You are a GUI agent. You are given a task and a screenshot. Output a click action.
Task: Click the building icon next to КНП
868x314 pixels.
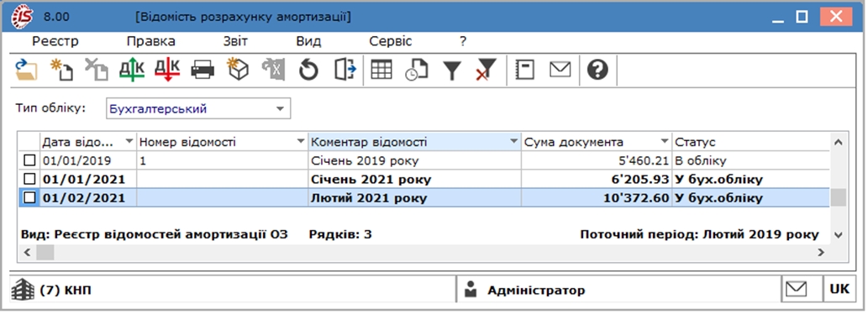coord(23,290)
